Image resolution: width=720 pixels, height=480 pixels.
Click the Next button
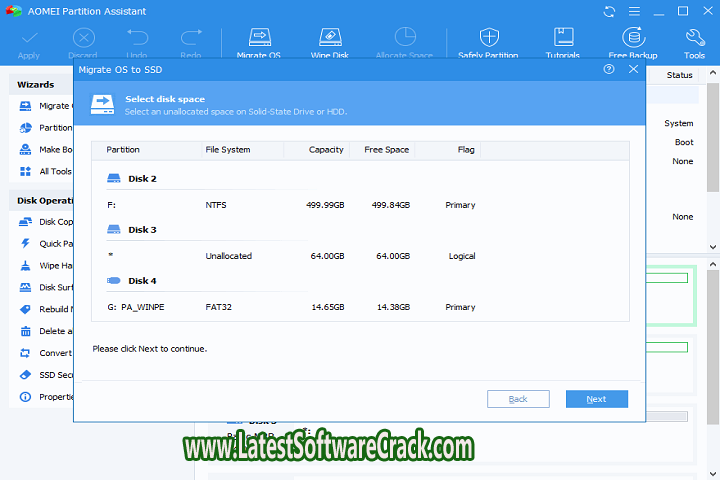click(x=596, y=399)
